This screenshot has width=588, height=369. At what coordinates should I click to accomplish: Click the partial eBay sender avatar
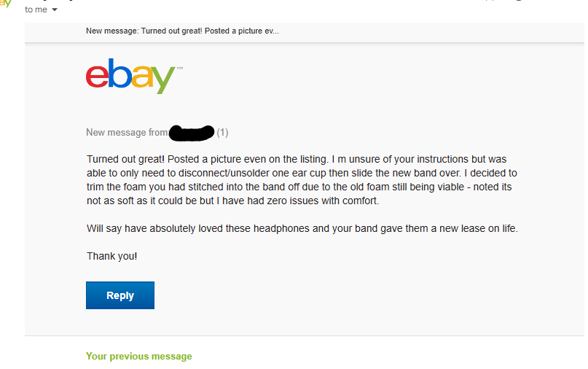click(6, 4)
